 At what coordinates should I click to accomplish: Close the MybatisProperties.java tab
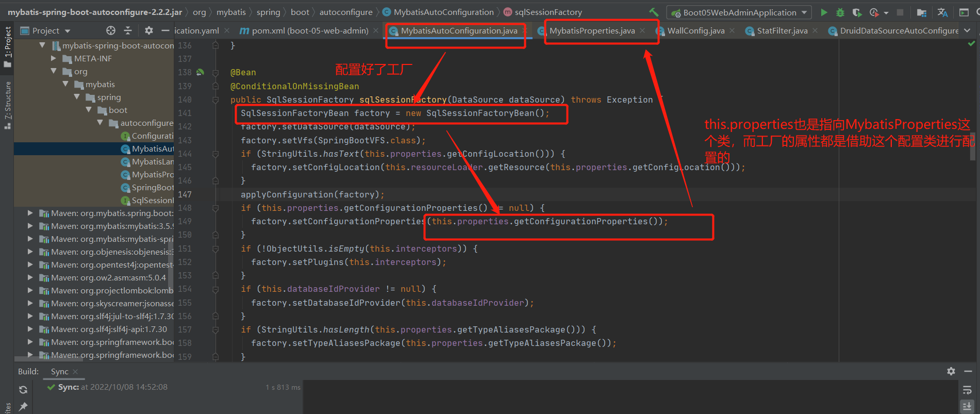[x=642, y=31]
